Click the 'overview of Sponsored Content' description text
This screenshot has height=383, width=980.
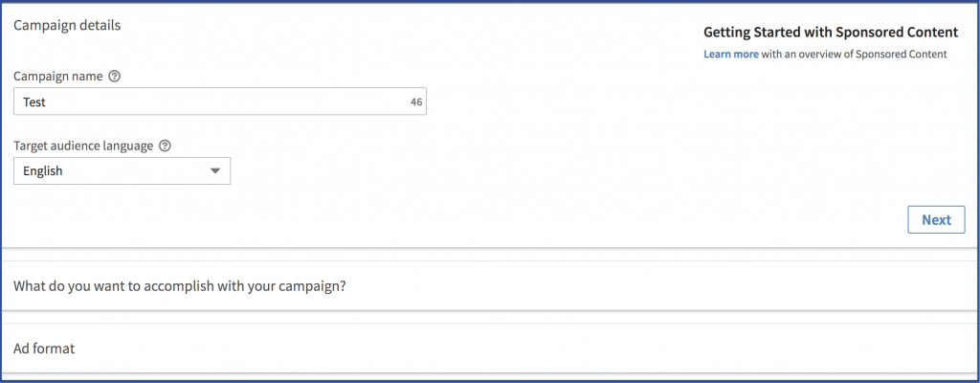pos(855,54)
